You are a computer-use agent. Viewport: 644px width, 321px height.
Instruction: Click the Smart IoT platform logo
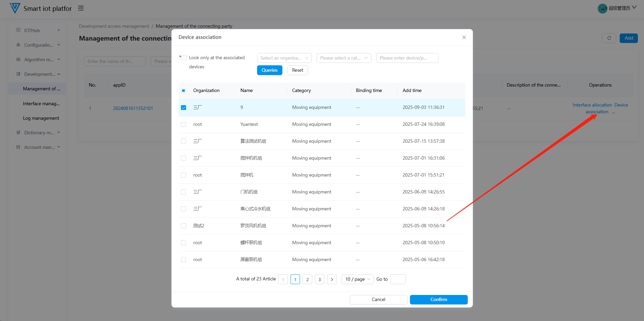point(15,8)
